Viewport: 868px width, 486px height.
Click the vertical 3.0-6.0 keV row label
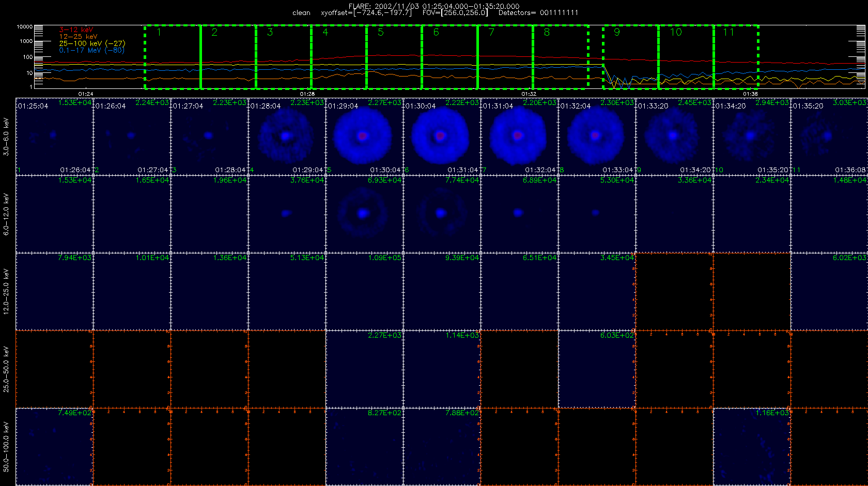[6, 136]
